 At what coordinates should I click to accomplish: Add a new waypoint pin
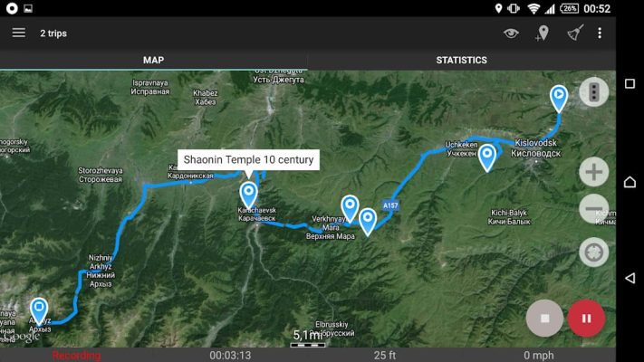pyautogui.click(x=543, y=33)
